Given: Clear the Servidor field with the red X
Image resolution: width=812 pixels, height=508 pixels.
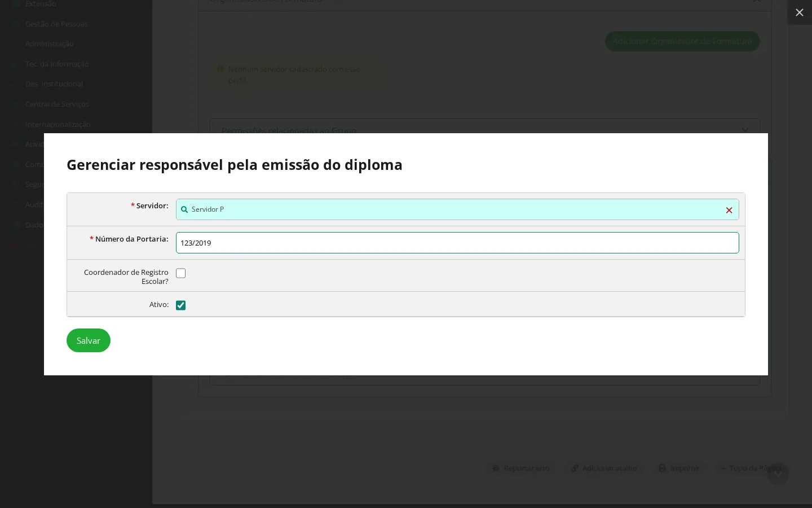Looking at the screenshot, I should 729,210.
